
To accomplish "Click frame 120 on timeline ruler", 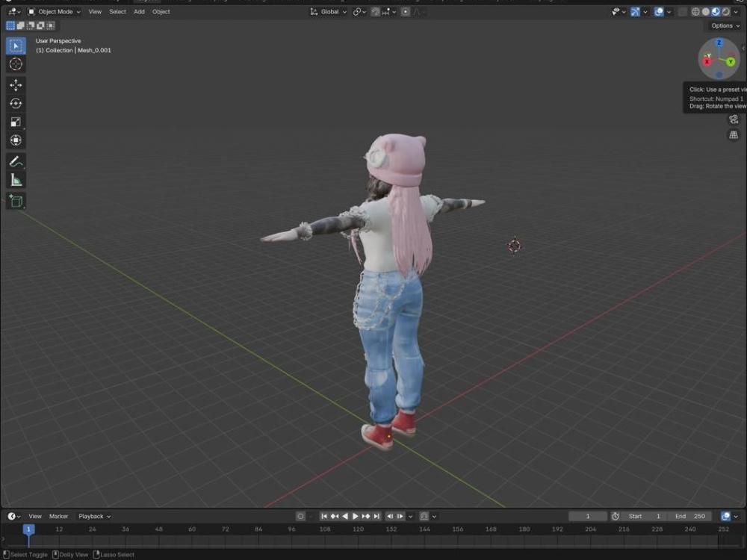I will (x=359, y=529).
